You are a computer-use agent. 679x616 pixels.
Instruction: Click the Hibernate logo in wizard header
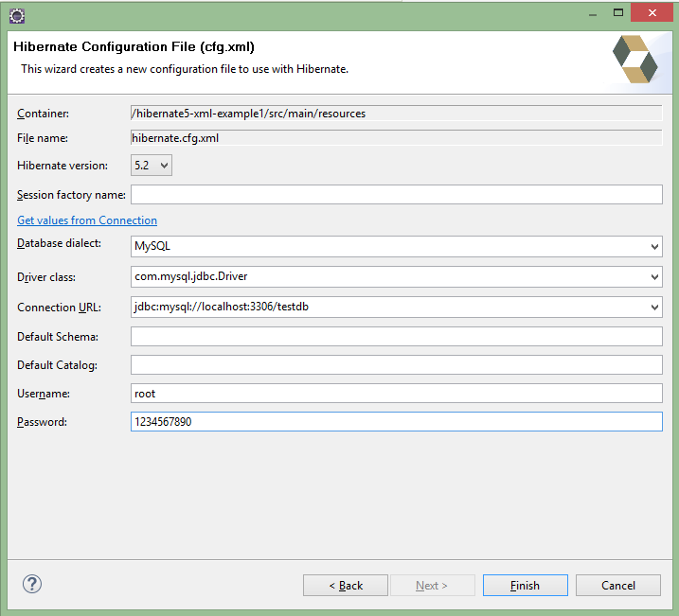coord(634,60)
